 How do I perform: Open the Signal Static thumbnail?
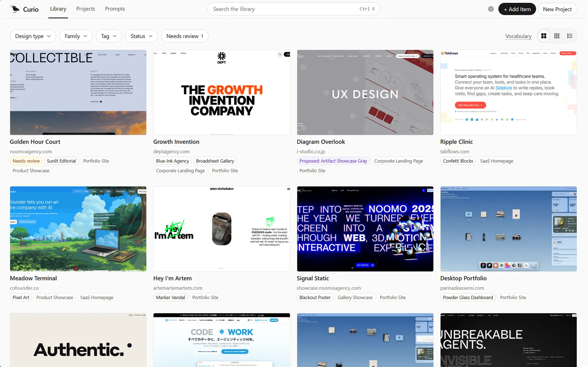(x=365, y=229)
